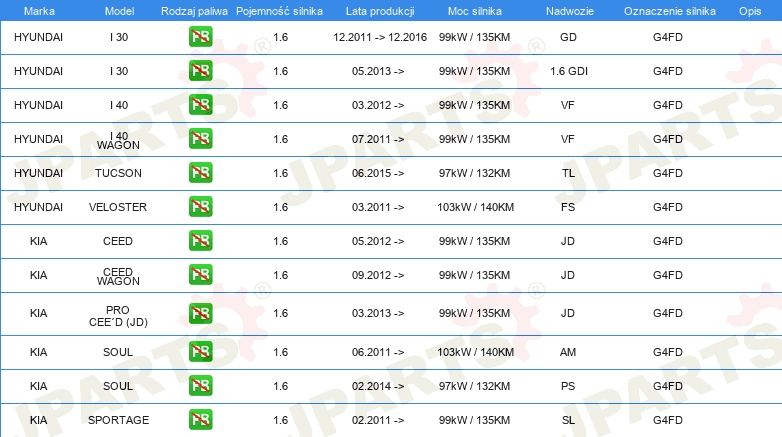The width and height of the screenshot is (782, 437).
Task: Click the AM body code cell
Action: [x=568, y=352]
